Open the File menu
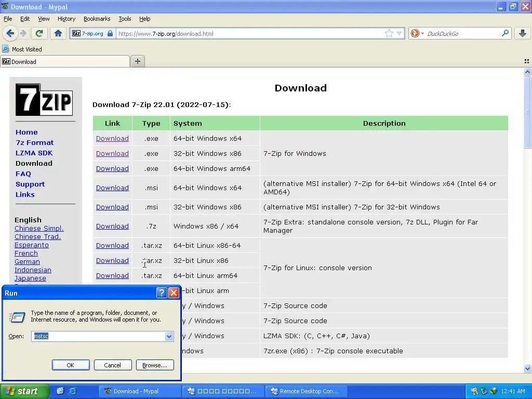Screen dimensions: 532x399 coord(8,19)
